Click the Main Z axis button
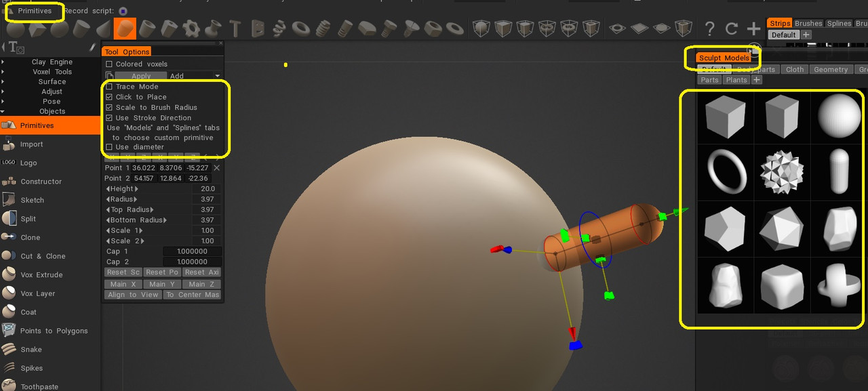This screenshot has width=868, height=391. pos(202,284)
